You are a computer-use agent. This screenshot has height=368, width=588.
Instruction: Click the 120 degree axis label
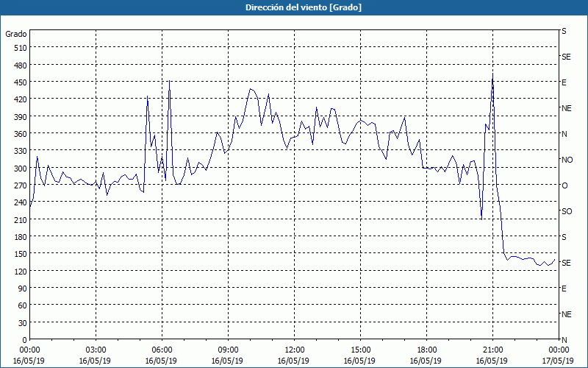click(x=21, y=272)
